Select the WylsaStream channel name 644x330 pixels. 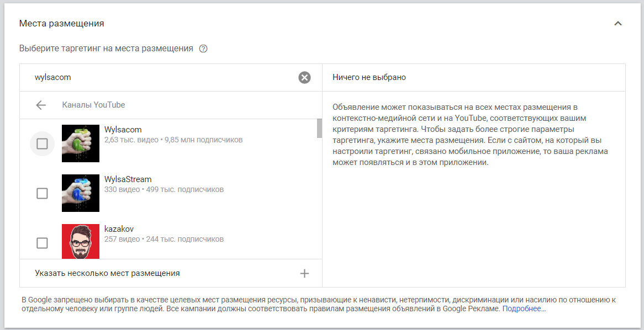[128, 179]
